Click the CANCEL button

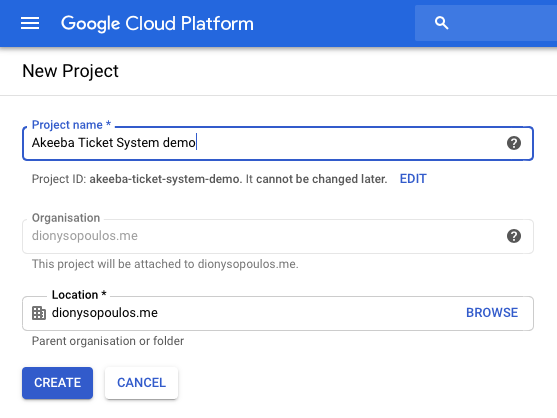click(x=141, y=383)
